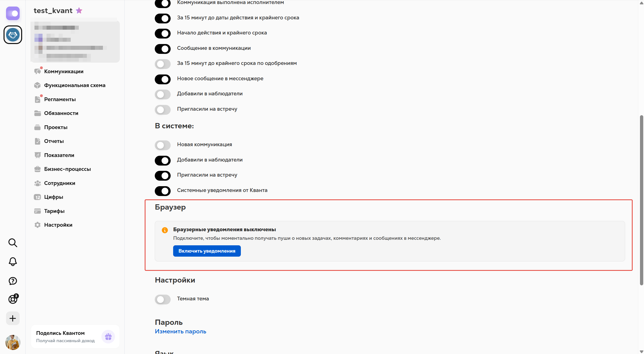Click the plus add button in sidebar
Screen dimensions: 644x354
point(13,318)
